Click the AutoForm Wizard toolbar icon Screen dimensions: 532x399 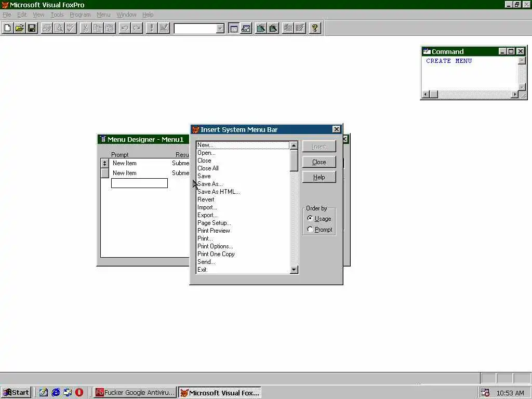pyautogui.click(x=287, y=28)
